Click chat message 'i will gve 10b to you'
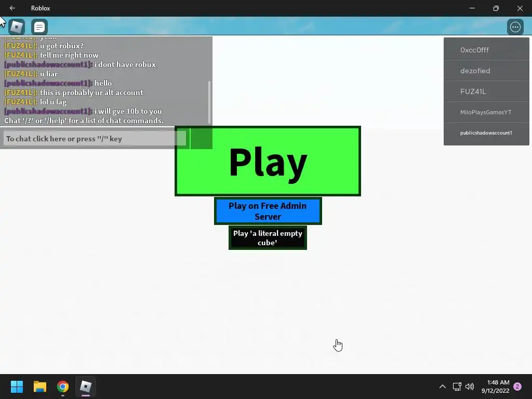This screenshot has width=532, height=399. click(128, 111)
